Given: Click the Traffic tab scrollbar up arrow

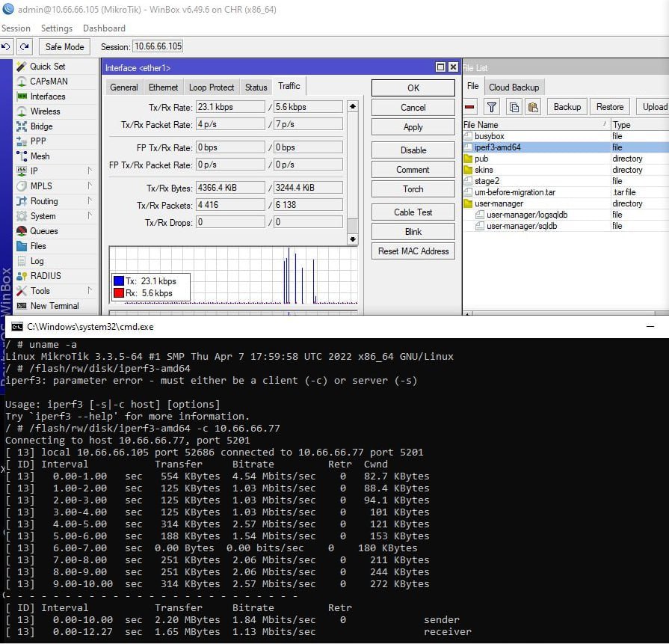Looking at the screenshot, I should click(x=352, y=106).
